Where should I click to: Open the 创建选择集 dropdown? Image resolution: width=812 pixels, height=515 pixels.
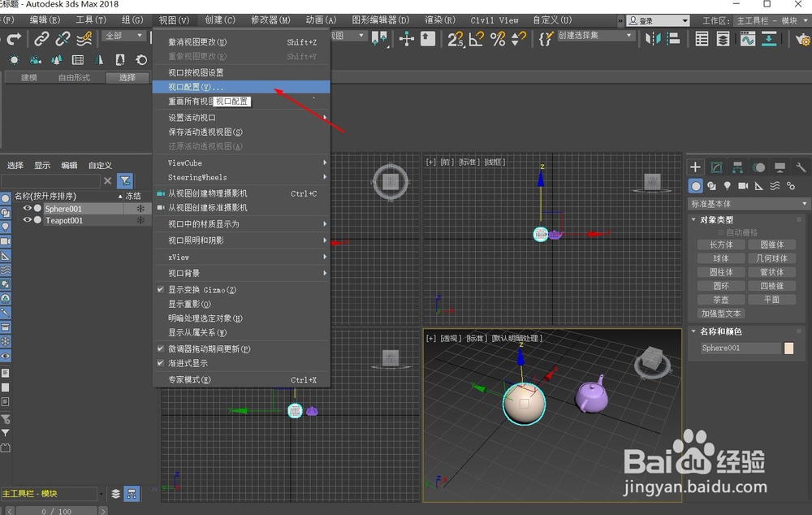[x=595, y=35]
